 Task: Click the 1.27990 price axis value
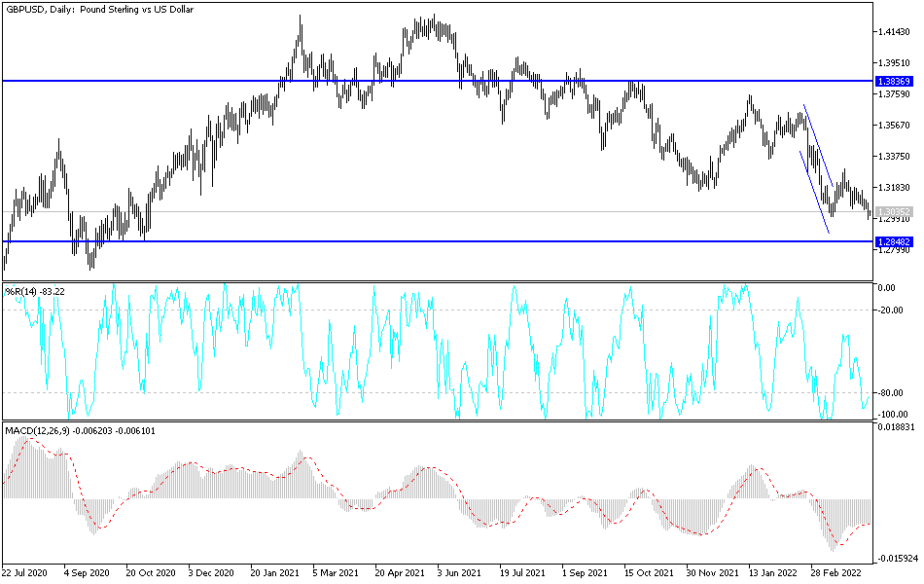pos(894,250)
